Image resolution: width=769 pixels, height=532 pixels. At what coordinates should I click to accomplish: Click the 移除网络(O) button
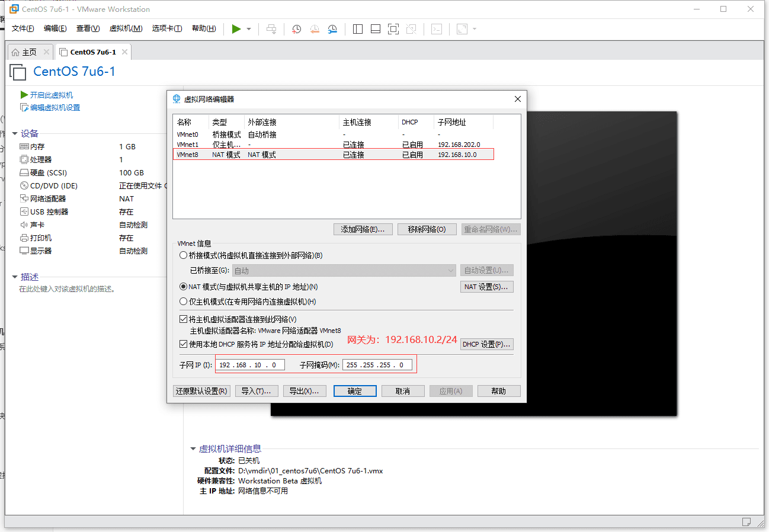(427, 229)
